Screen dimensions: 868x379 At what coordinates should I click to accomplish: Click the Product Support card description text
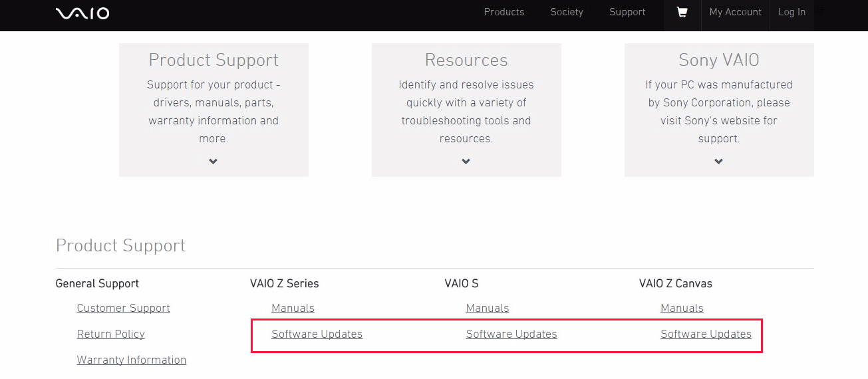pos(214,112)
